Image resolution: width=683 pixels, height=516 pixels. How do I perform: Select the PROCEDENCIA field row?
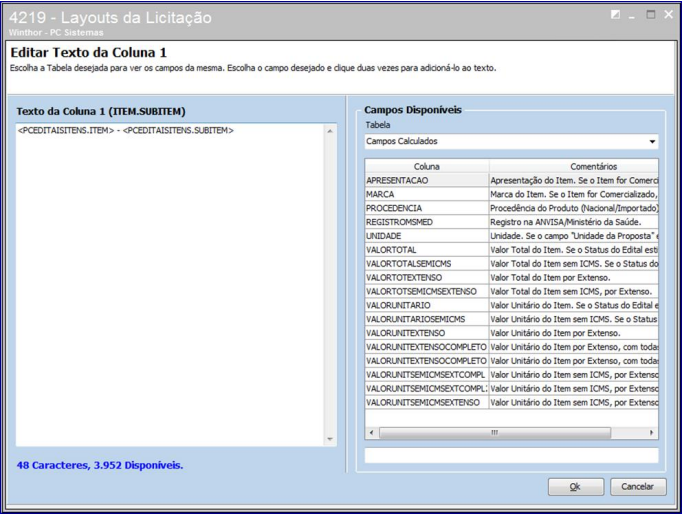[x=511, y=208]
